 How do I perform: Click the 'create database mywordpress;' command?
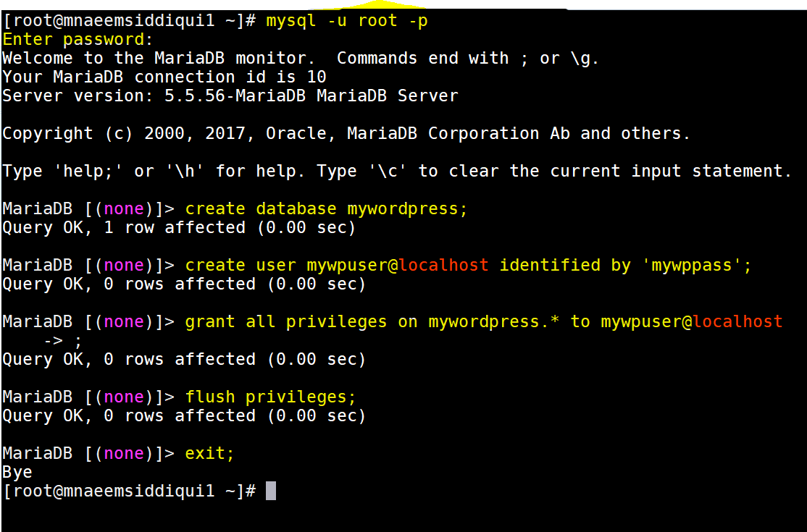326,208
